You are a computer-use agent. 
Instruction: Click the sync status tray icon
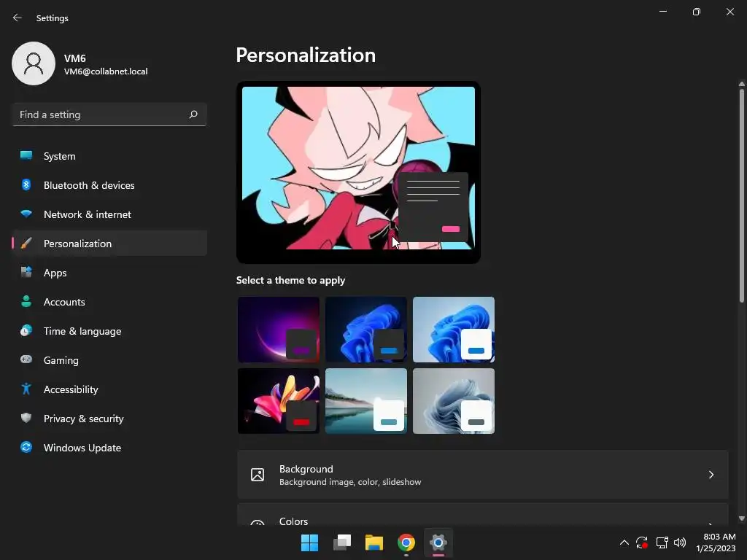coord(642,542)
